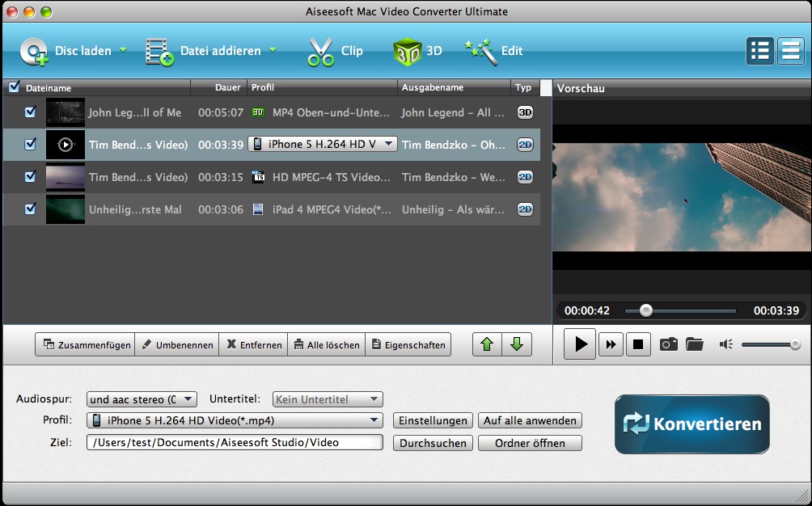Viewport: 812px width, 506px height.
Task: Uncheck the Unheilig file checkbox
Action: 31,208
